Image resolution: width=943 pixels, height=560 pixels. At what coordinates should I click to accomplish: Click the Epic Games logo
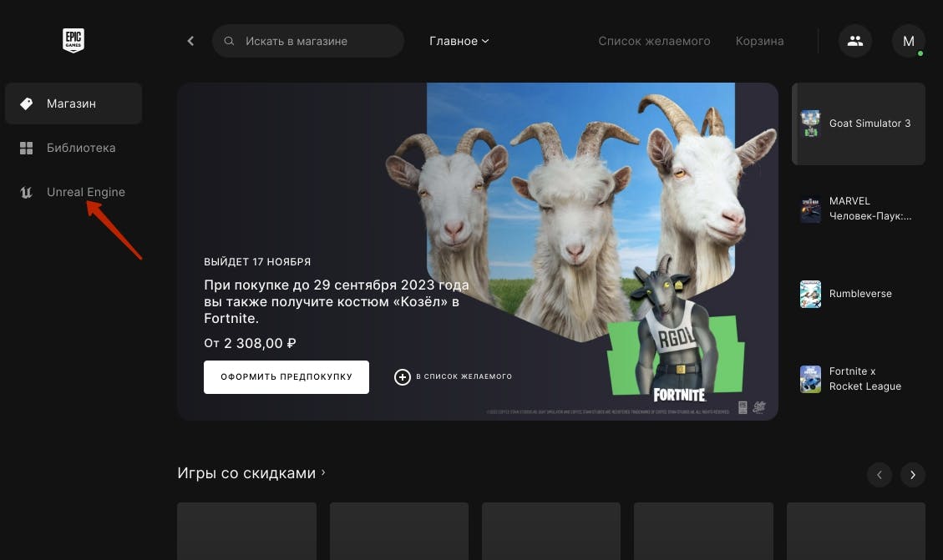pyautogui.click(x=74, y=40)
